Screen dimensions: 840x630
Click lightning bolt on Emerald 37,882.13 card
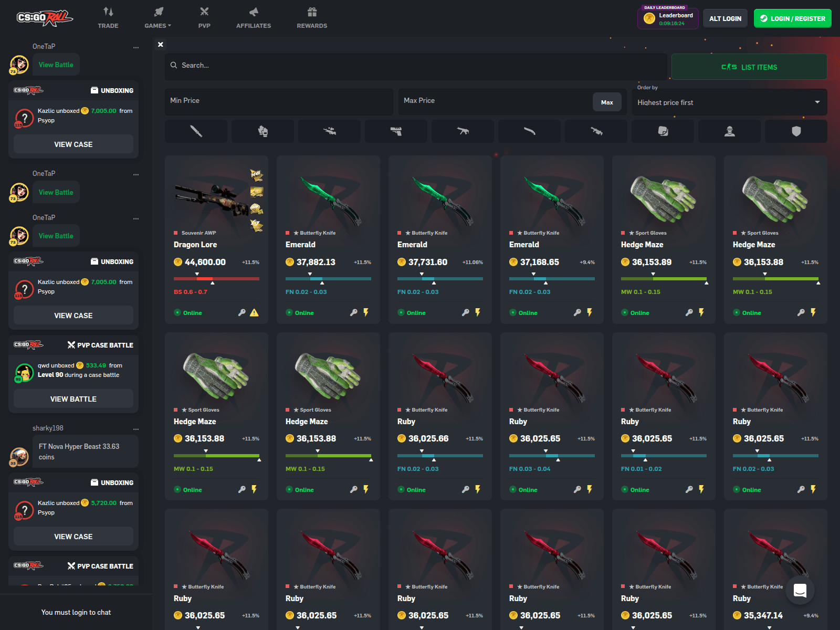tap(366, 312)
